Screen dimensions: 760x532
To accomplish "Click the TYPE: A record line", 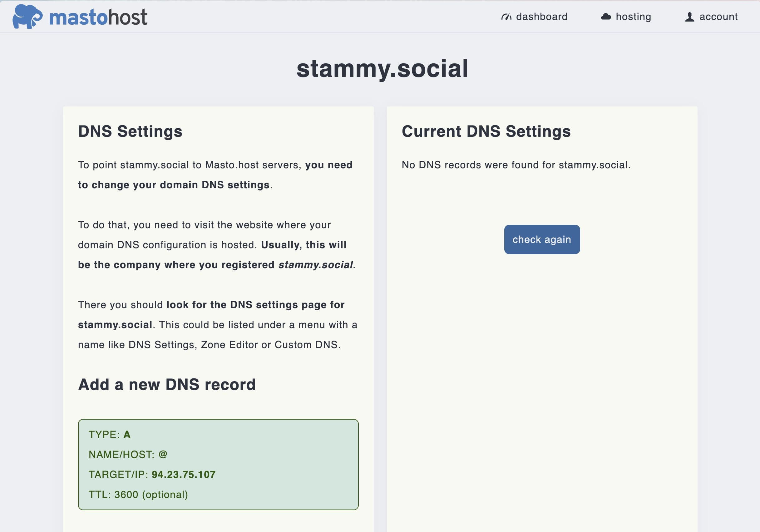I will pyautogui.click(x=110, y=434).
